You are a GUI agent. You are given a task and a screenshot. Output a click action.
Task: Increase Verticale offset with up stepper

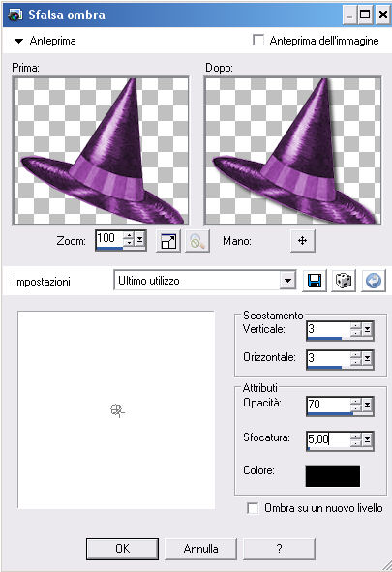pos(355,326)
